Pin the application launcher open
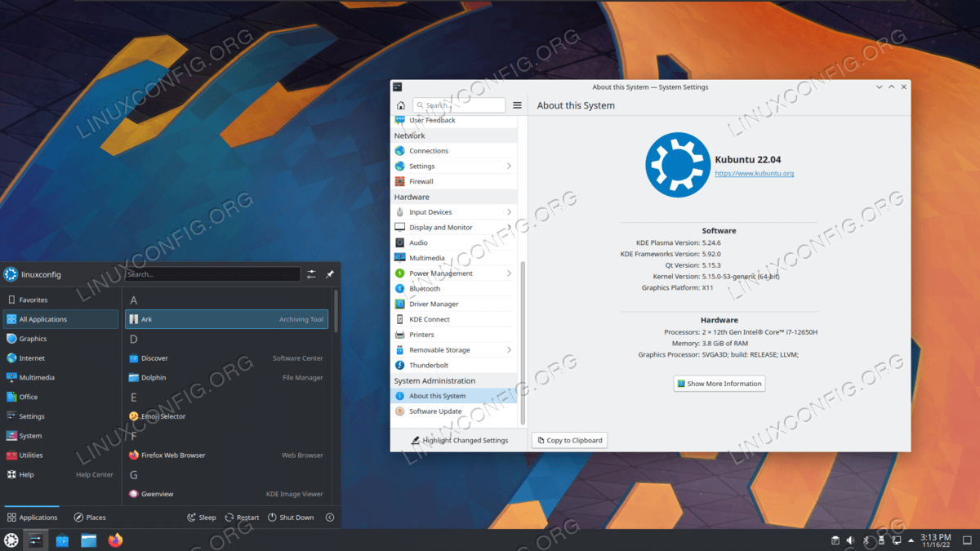Viewport: 980px width, 551px height. 330,274
